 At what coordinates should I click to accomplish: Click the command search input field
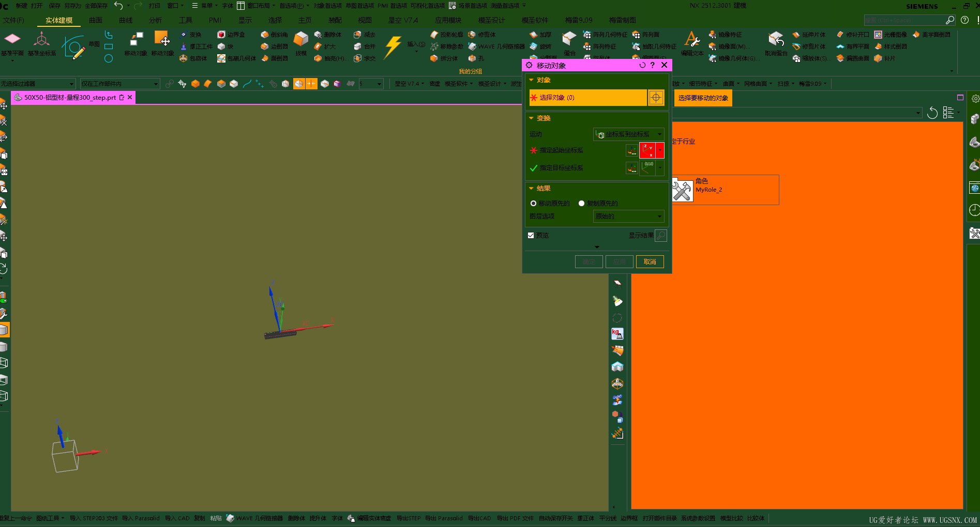pyautogui.click(x=905, y=20)
